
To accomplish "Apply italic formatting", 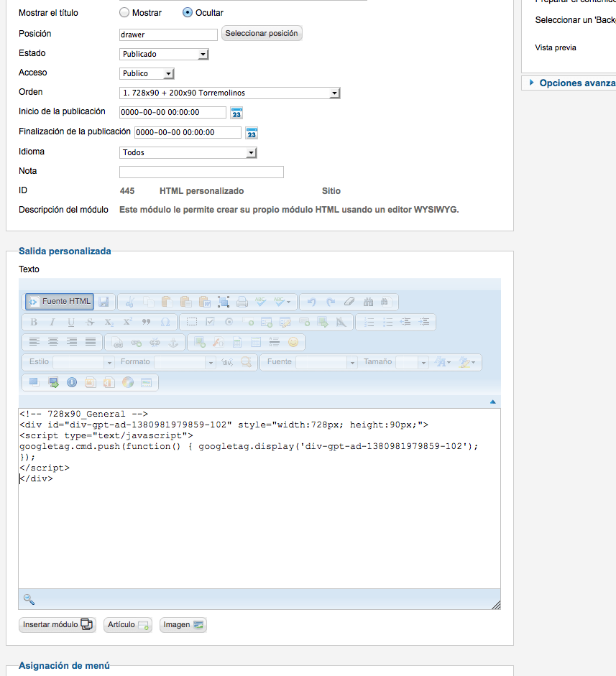I will coord(52,322).
